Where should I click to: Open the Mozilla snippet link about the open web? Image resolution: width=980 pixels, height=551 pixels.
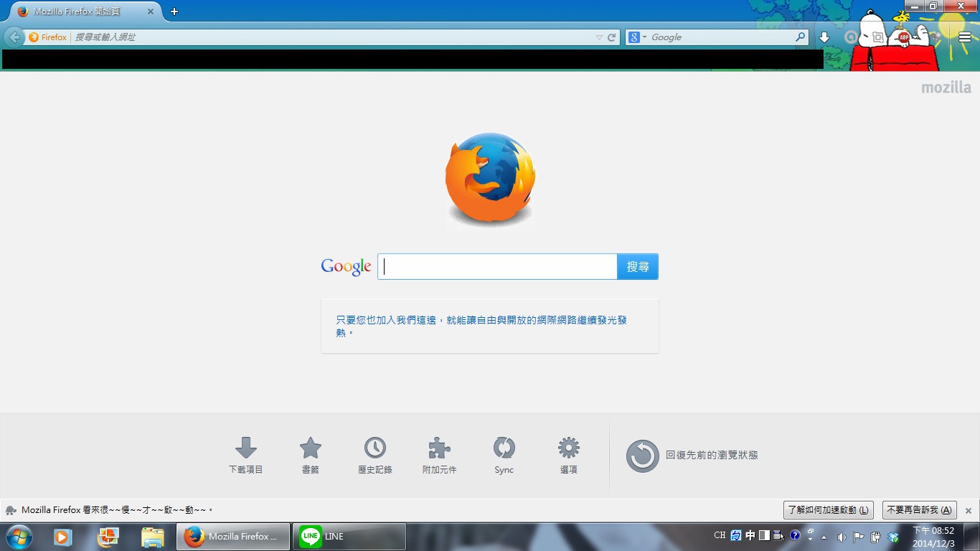(x=481, y=326)
